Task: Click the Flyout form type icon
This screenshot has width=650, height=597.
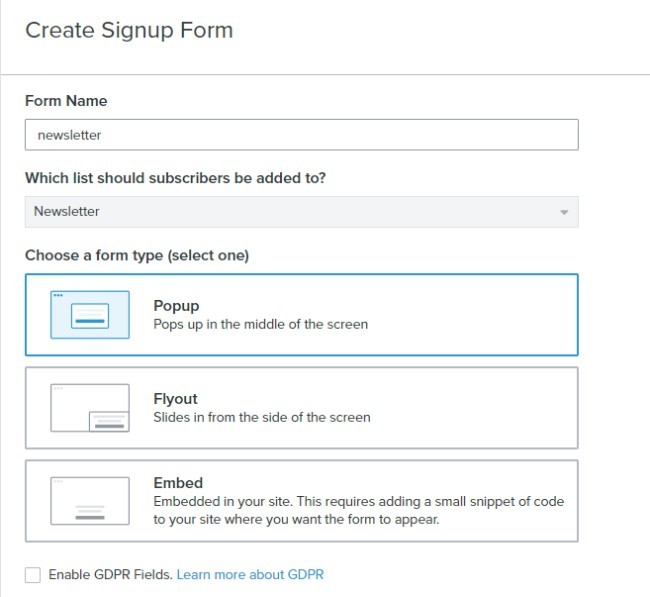Action: pos(90,407)
